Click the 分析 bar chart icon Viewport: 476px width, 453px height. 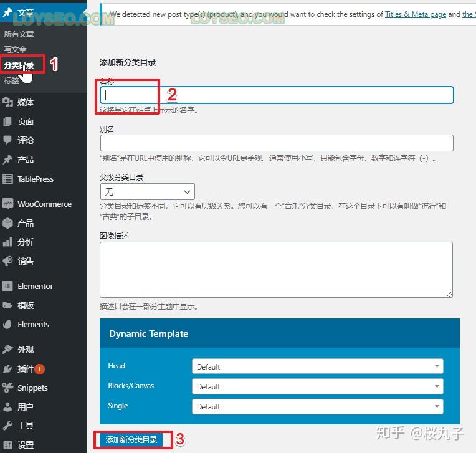click(x=7, y=242)
